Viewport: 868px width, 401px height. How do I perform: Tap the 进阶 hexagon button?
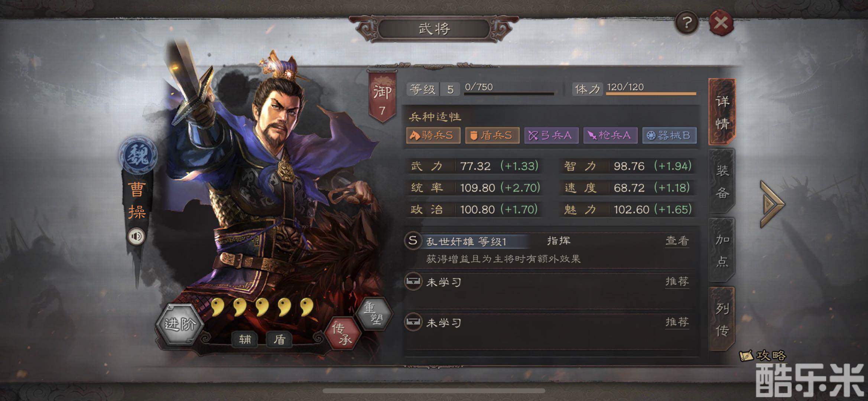click(x=180, y=325)
